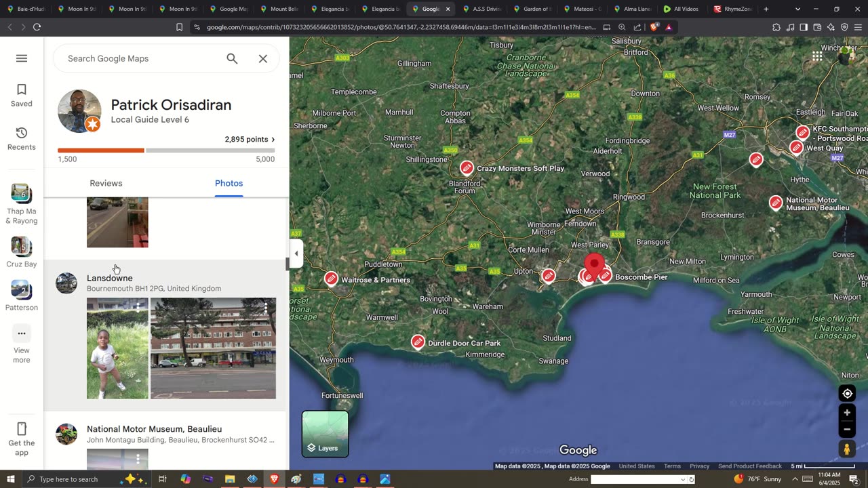Click the Get the app phone icon
This screenshot has width=868, height=488.
click(x=22, y=429)
